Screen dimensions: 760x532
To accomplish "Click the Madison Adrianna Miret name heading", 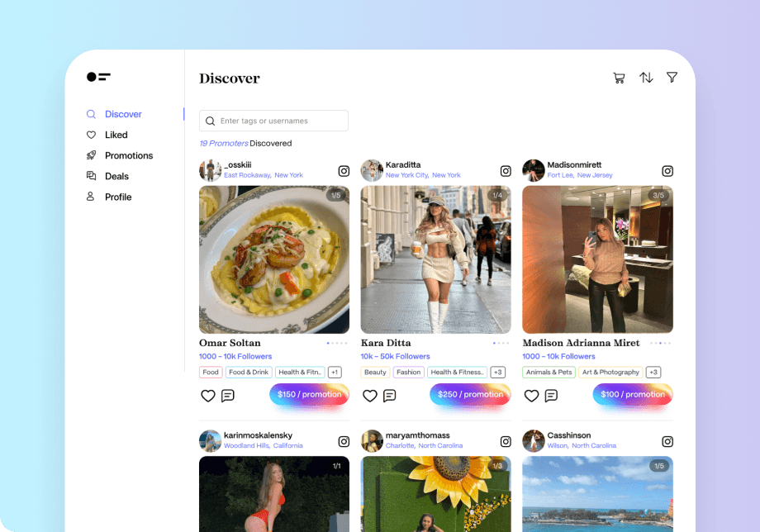I will [581, 343].
